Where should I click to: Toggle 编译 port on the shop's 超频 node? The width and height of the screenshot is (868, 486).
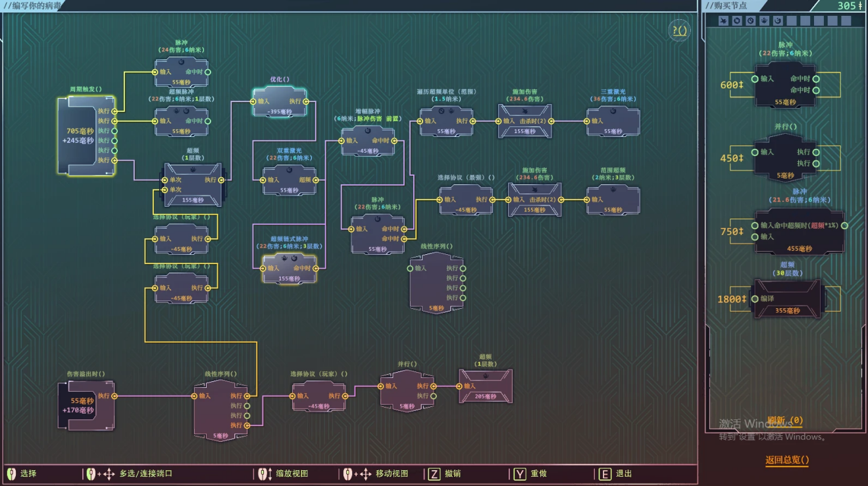click(755, 299)
